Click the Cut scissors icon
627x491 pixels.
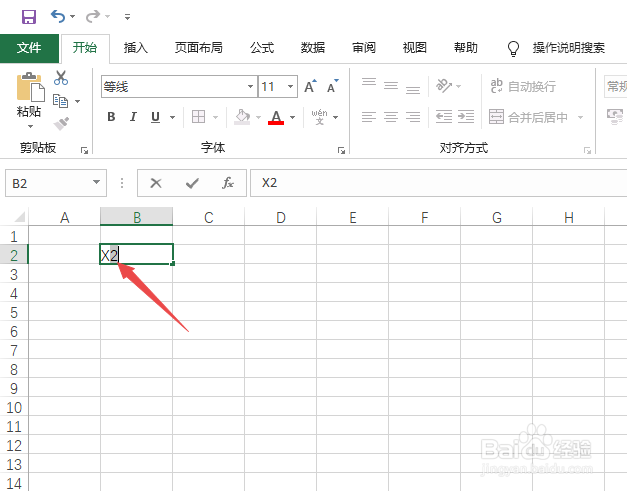61,78
